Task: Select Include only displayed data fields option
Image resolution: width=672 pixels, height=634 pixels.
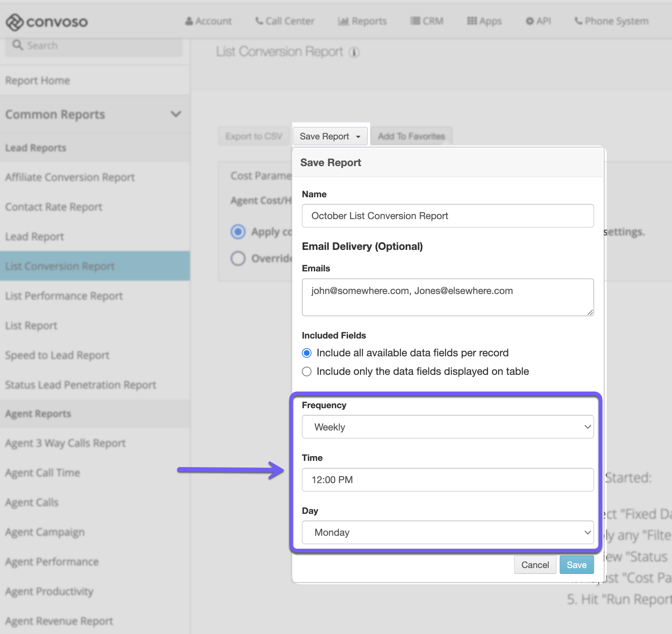Action: [x=307, y=372]
